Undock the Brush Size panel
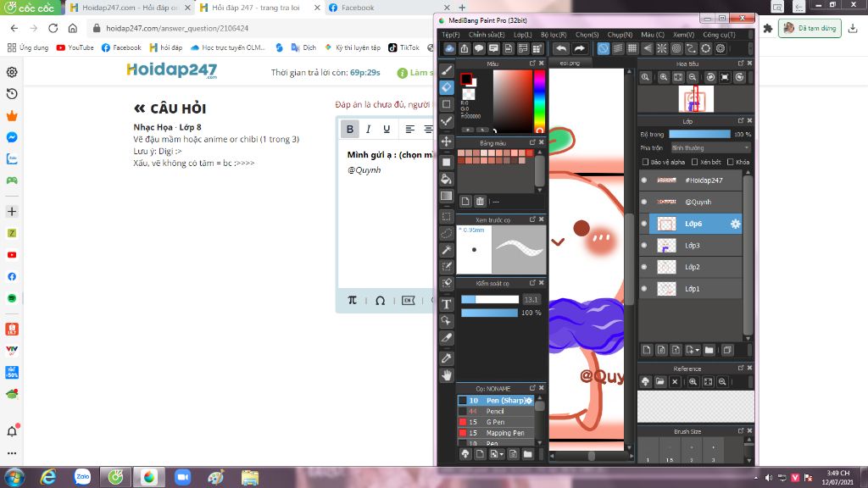This screenshot has width=868, height=488. (x=741, y=430)
